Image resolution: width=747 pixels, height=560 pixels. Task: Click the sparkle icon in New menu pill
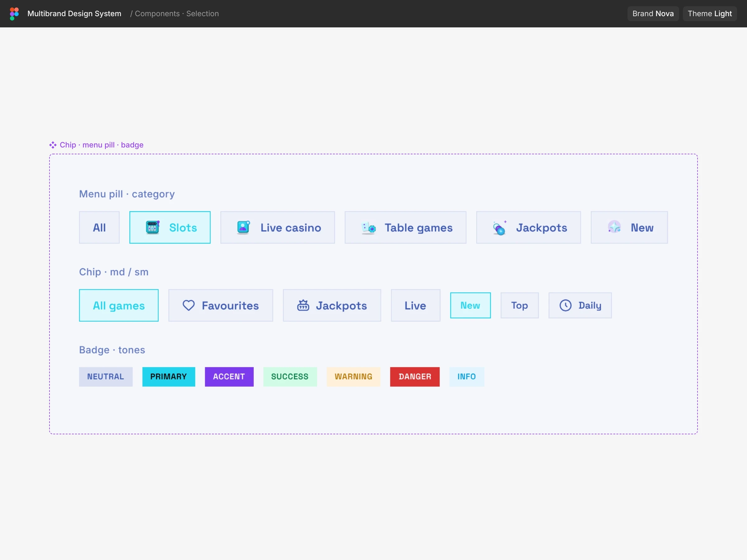614,227
